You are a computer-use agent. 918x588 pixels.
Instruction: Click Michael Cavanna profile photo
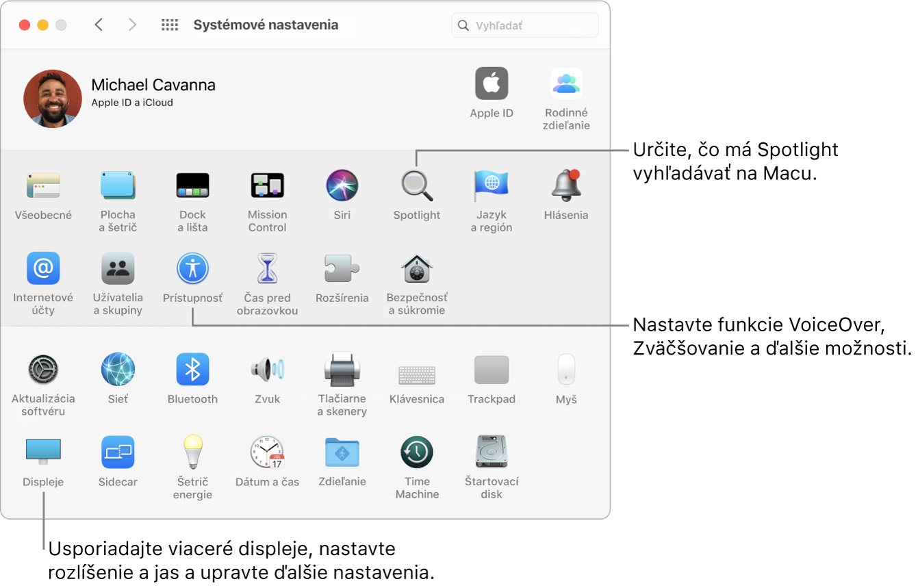(x=53, y=99)
